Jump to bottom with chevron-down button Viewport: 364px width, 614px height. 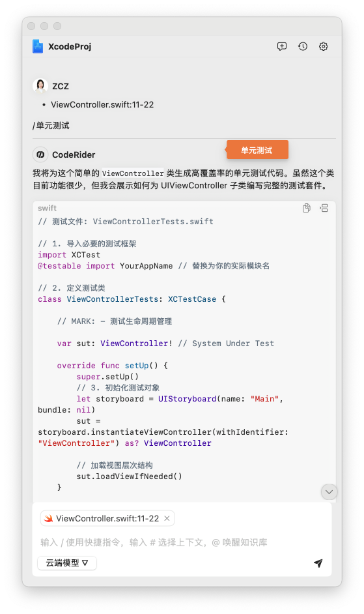329,492
